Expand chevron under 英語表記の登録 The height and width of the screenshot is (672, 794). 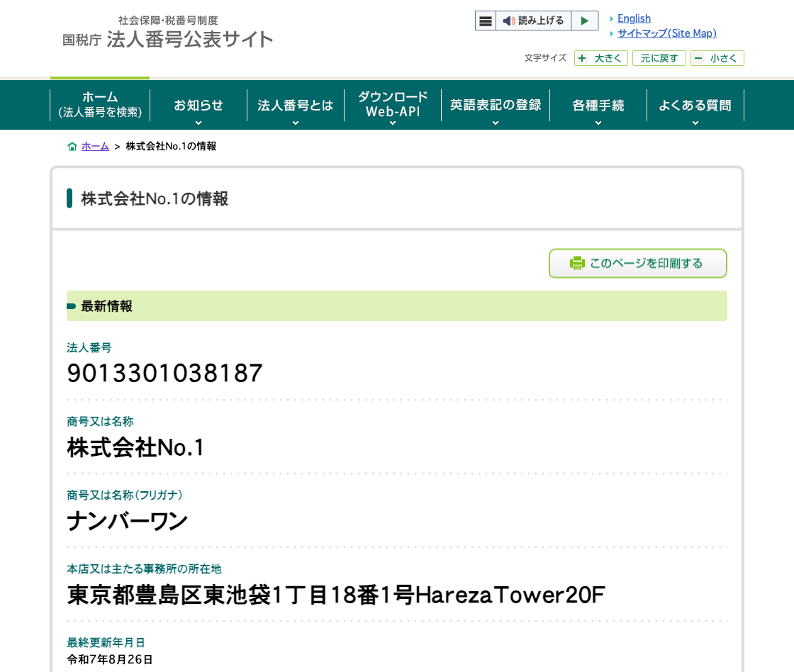(x=496, y=123)
